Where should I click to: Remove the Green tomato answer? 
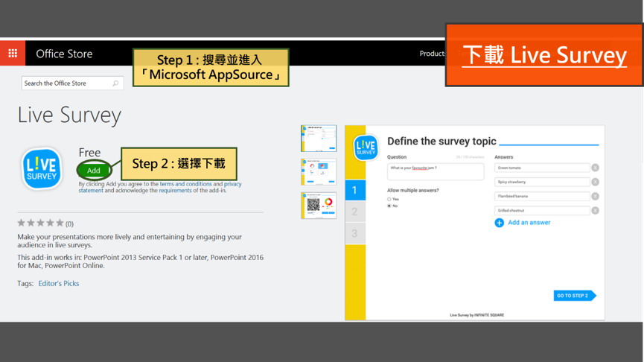(595, 168)
